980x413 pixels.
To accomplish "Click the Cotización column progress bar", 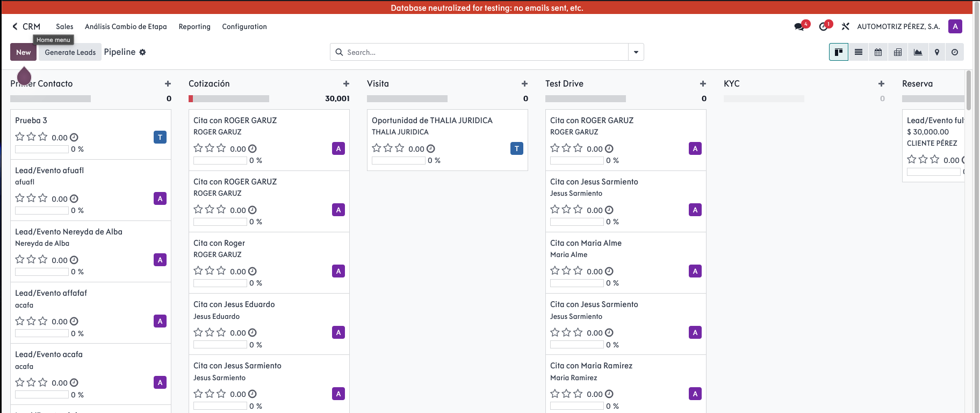I will click(229, 99).
